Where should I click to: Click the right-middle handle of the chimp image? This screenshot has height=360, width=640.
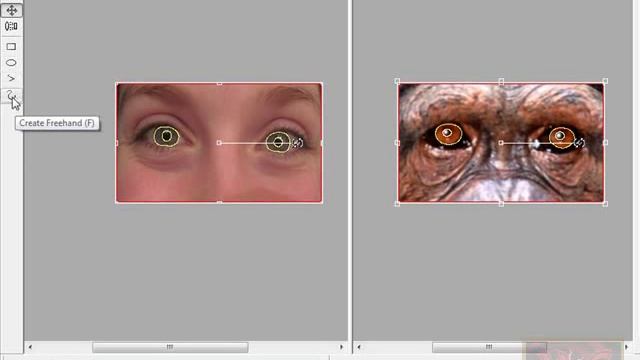(605, 143)
